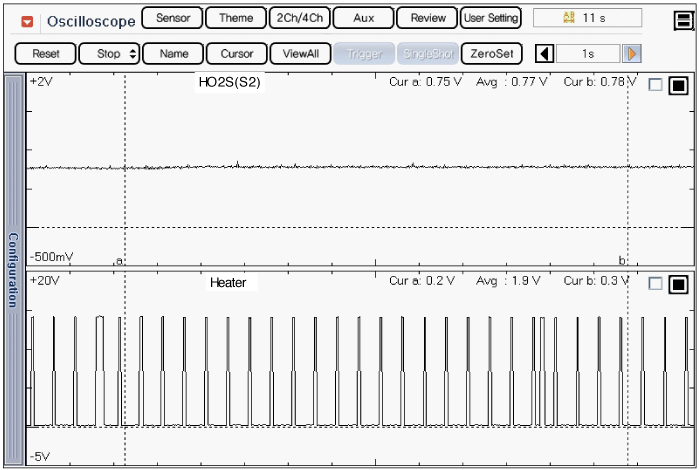Click the Avg : 1.9 V readout
The image size is (700, 470).
coord(508,281)
